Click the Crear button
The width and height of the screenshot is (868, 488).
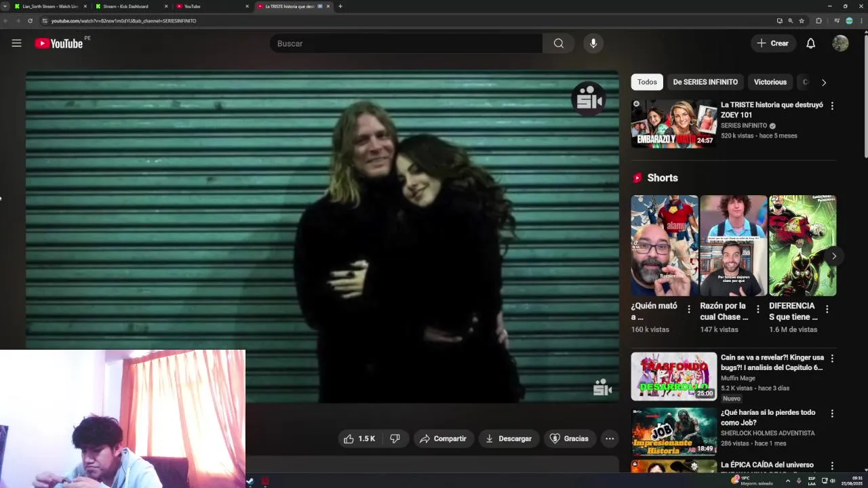[773, 43]
